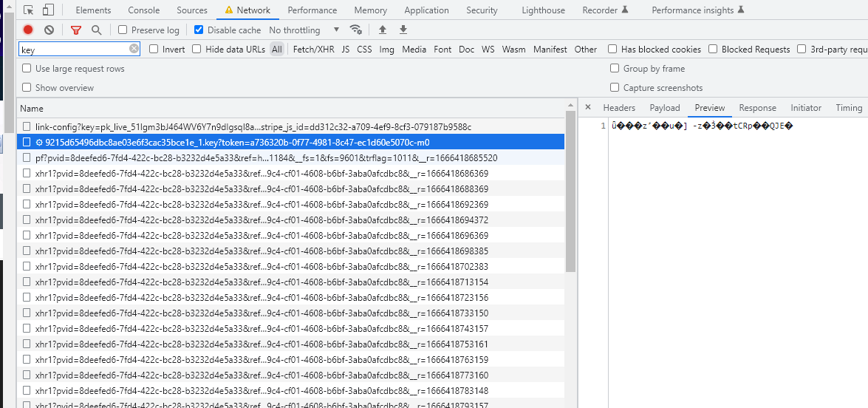Stop recording network log
Viewport: 868px width, 408px height.
28,30
